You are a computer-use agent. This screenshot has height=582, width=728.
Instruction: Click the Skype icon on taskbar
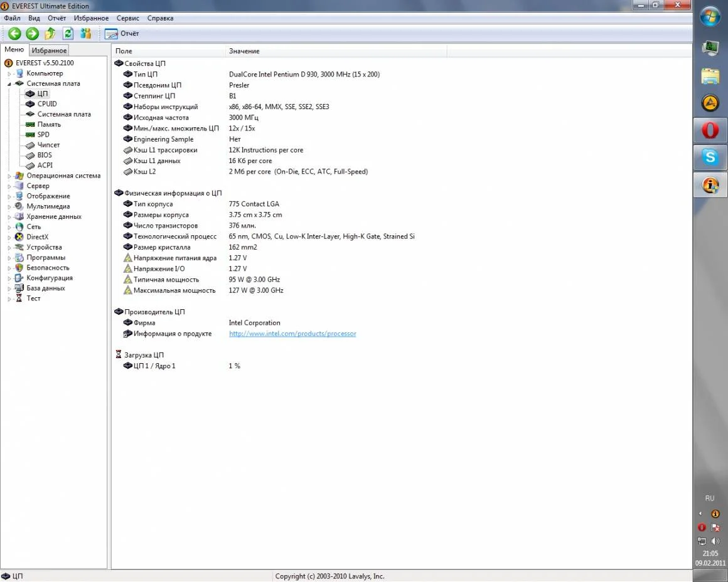click(710, 157)
